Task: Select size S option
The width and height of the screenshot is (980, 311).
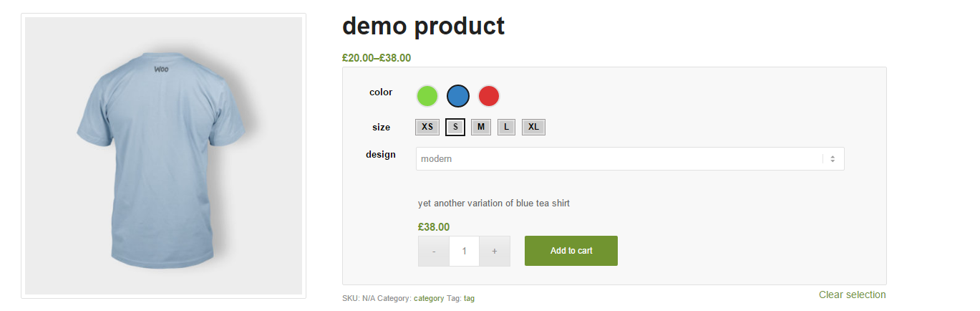Action: (x=456, y=127)
